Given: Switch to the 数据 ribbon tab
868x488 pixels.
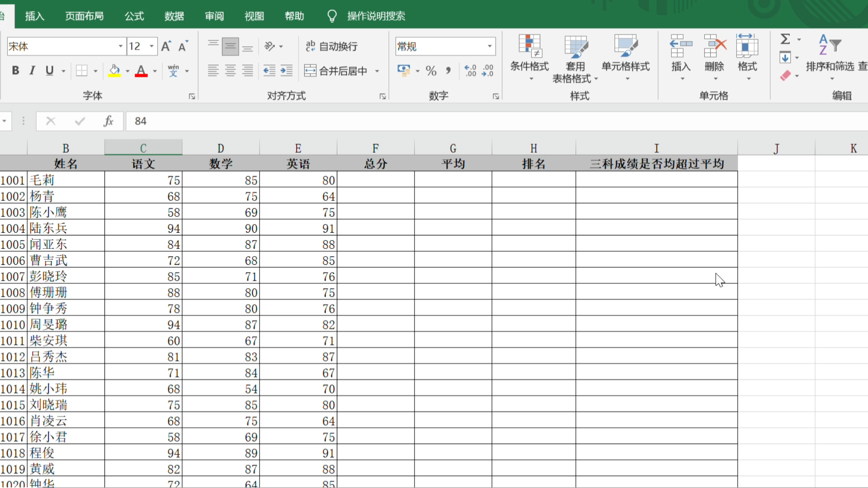Looking at the screenshot, I should click(174, 16).
